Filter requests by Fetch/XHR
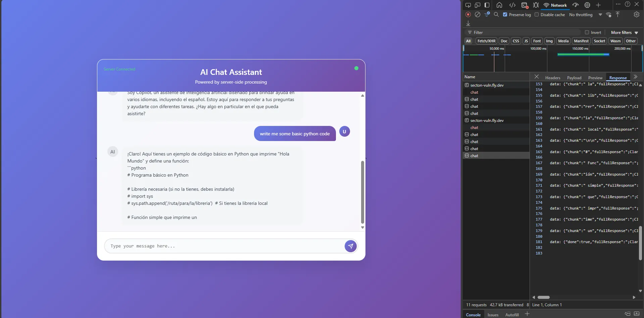 486,41
